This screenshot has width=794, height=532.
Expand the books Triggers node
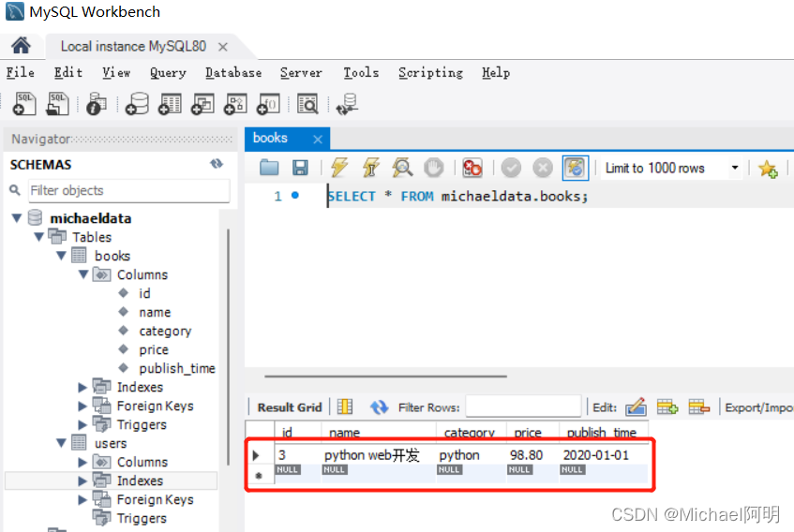pos(82,425)
